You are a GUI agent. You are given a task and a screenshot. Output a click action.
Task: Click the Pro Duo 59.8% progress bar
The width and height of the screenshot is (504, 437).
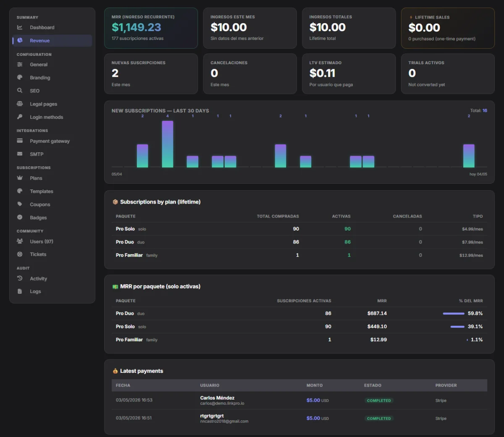pyautogui.click(x=454, y=314)
